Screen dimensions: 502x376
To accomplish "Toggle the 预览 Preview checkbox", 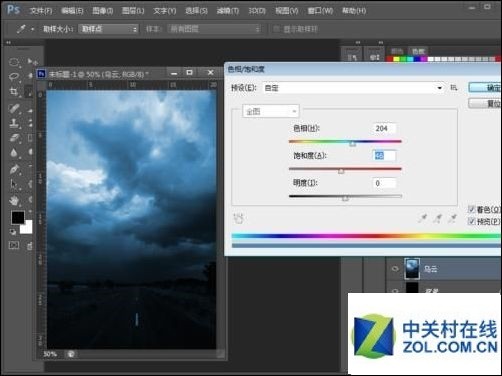I will click(471, 221).
